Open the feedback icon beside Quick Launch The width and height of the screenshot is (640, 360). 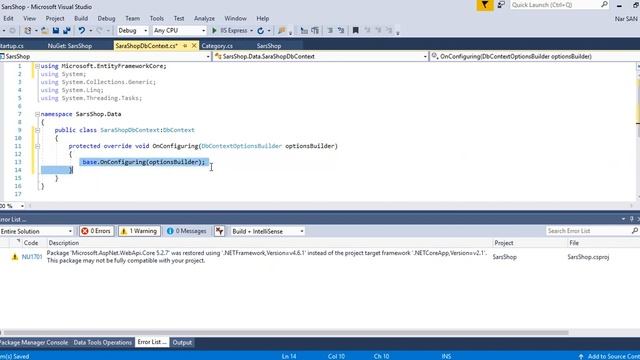501,5
